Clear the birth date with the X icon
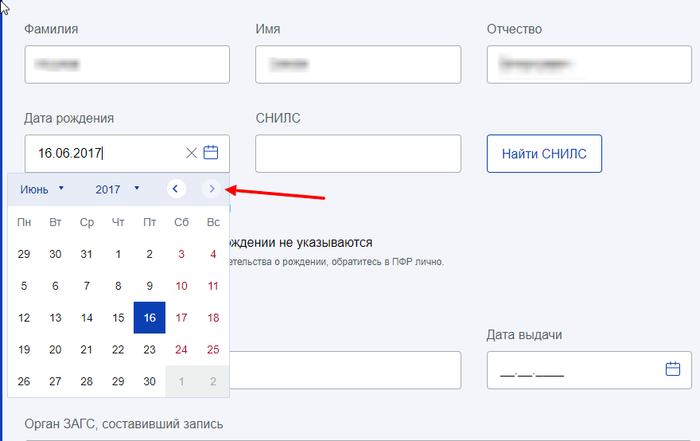Screen dimensions: 700x441 192,153
